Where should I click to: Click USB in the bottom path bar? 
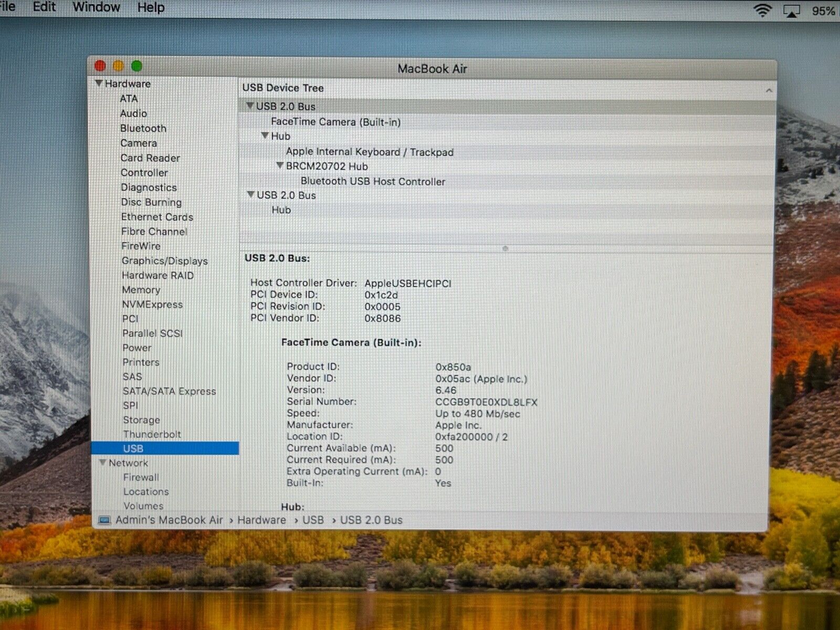coord(313,520)
